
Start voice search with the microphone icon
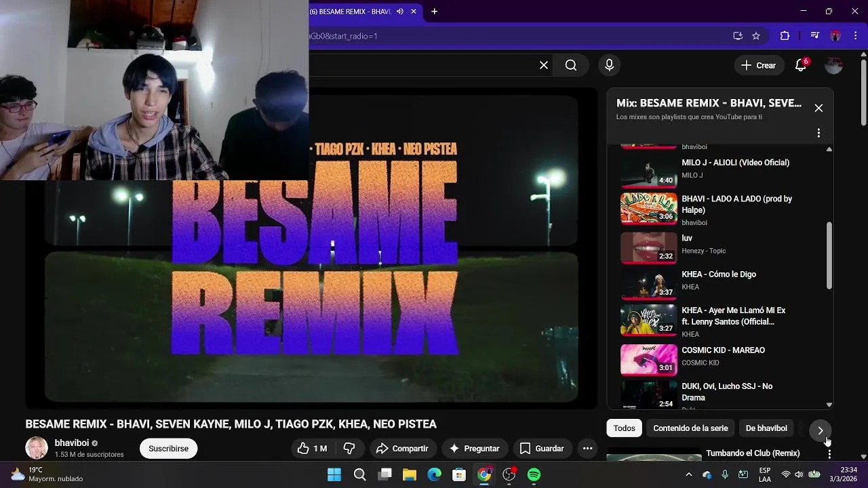coord(609,65)
